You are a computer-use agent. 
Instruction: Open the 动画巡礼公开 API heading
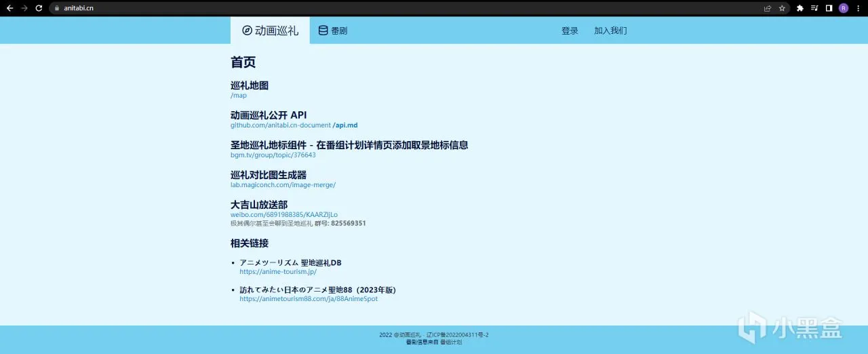(x=269, y=115)
